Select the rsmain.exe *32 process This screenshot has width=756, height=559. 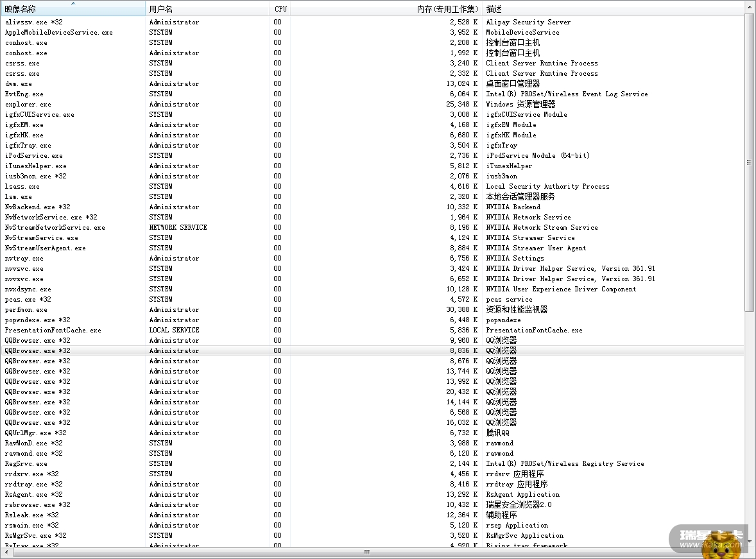[x=372, y=525]
